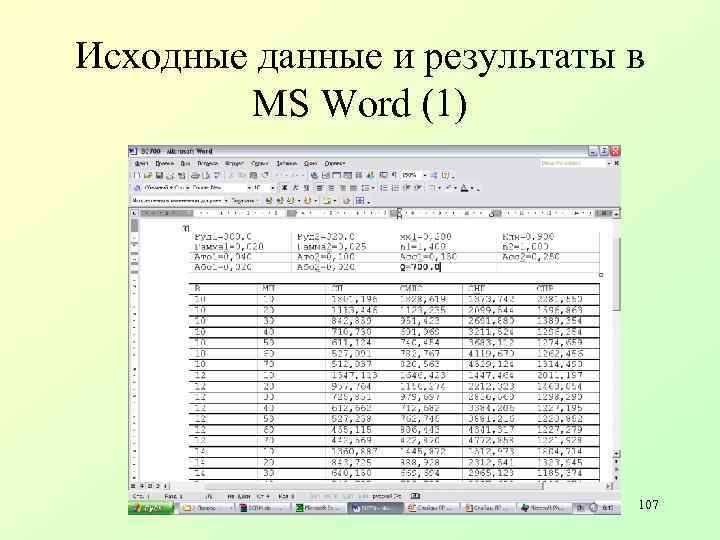Expand the font name dropdown showing Courier New
The width and height of the screenshot is (720, 540).
pyautogui.click(x=249, y=188)
